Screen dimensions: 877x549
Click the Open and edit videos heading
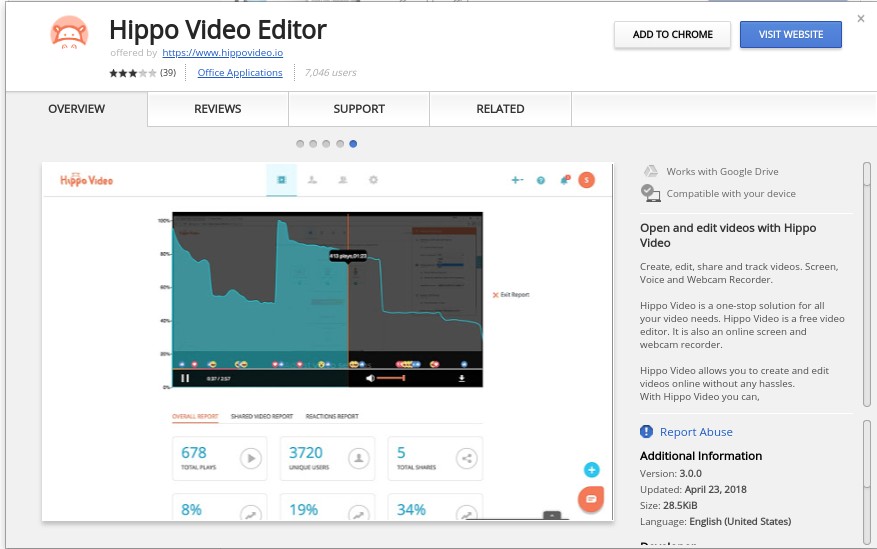tap(728, 235)
